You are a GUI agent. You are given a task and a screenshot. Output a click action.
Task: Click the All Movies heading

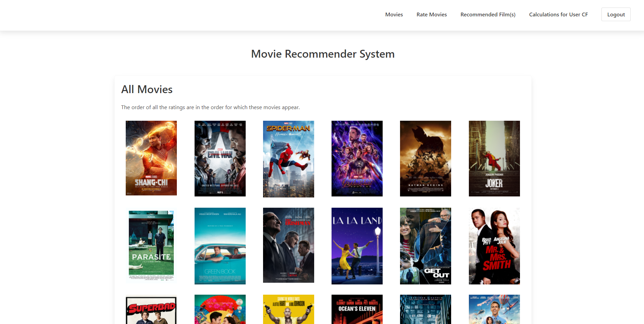coord(147,89)
